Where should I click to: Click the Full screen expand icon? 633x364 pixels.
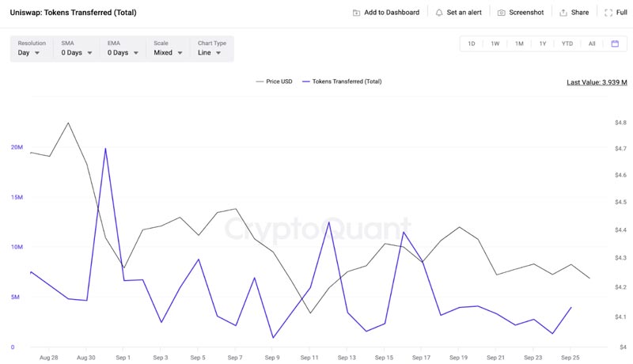(608, 13)
